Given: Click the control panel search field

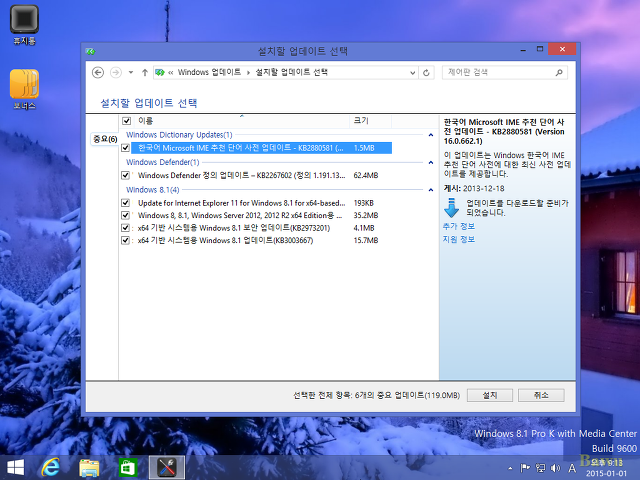Looking at the screenshot, I should tap(504, 73).
